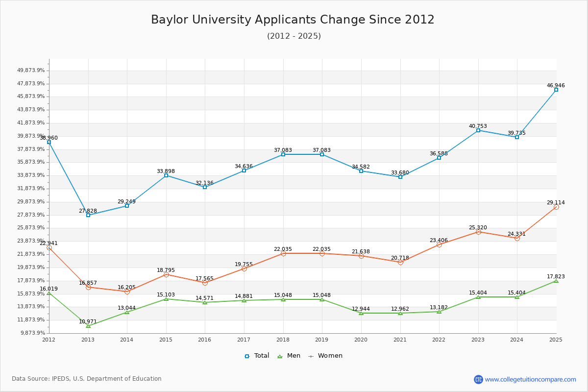Click the green triangle Men legend marker

280,356
